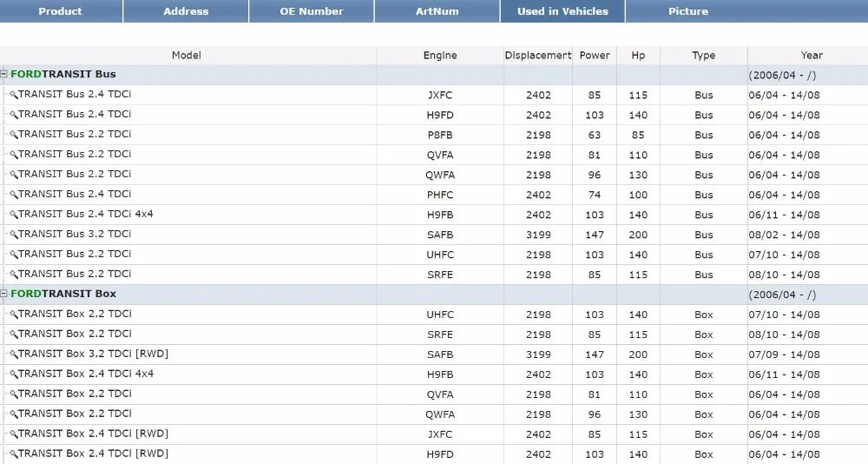This screenshot has height=464, width=868.
Task: Click year (2006/04 - /) in Box group
Action: pos(782,295)
